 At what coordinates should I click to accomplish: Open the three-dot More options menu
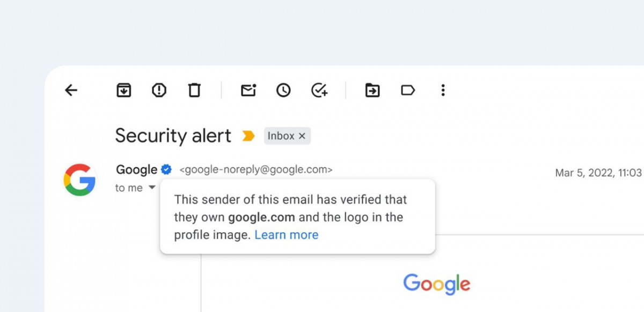point(443,90)
